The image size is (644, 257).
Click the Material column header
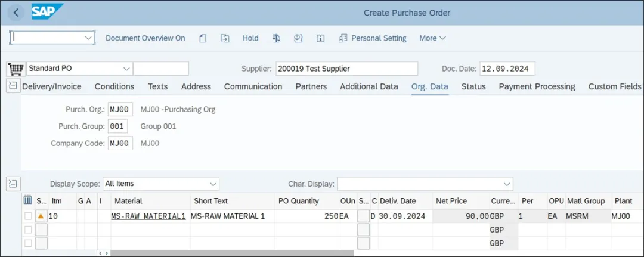click(150, 201)
